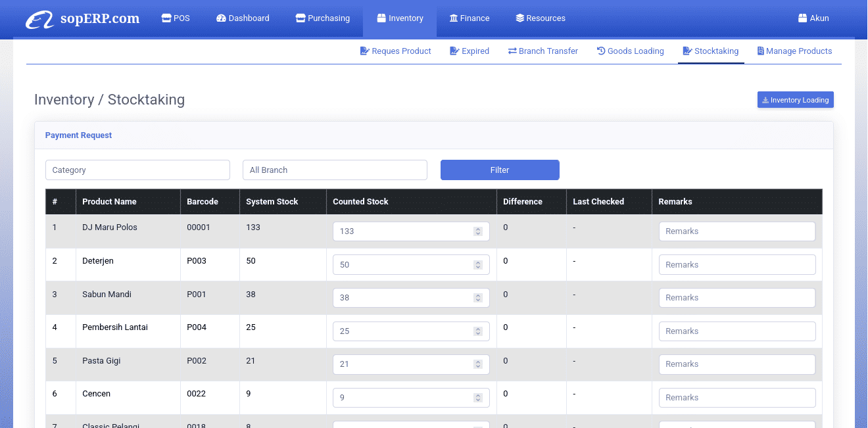Click Remarks field for Sabun Mandi
This screenshot has width=868, height=428.
736,298
